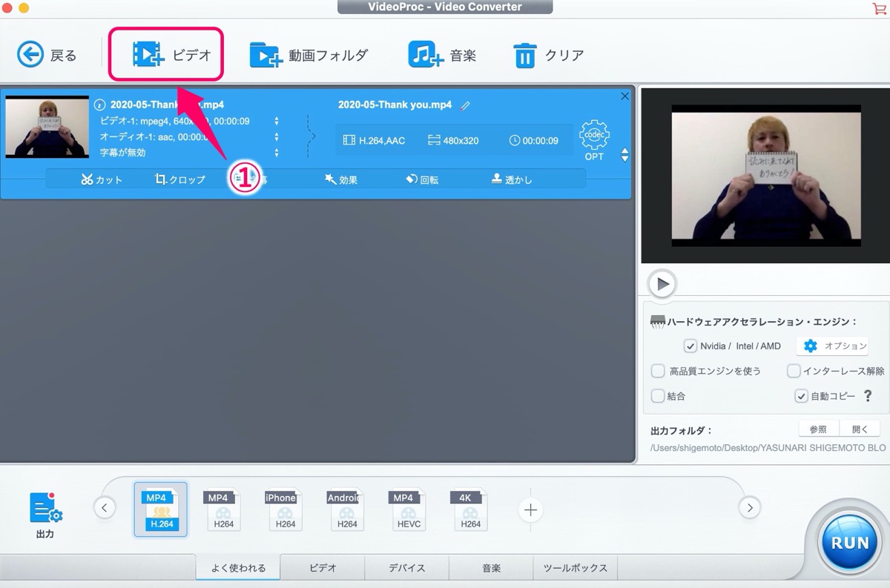The height and width of the screenshot is (588, 890).
Task: Open the オーディオ-1 audio track selector
Action: (277, 137)
